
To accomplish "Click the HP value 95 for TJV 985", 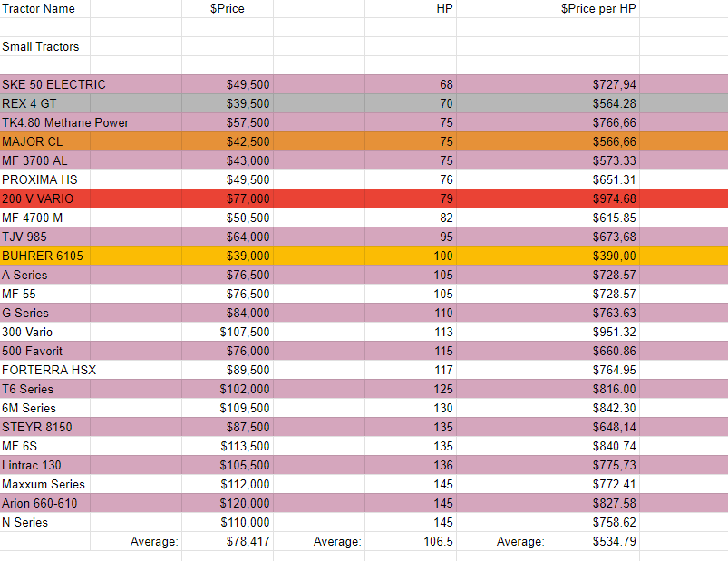I will [x=411, y=237].
